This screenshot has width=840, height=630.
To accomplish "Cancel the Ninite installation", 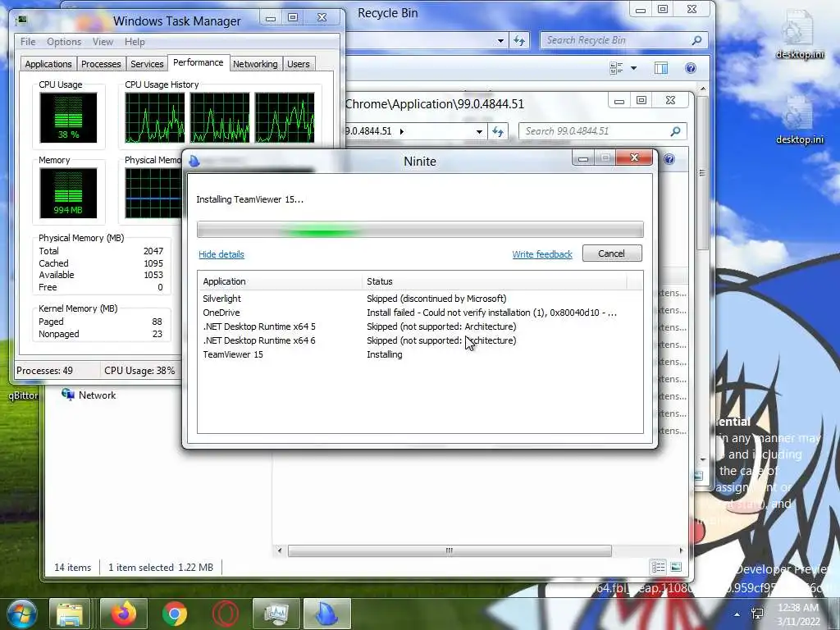I will [x=612, y=253].
